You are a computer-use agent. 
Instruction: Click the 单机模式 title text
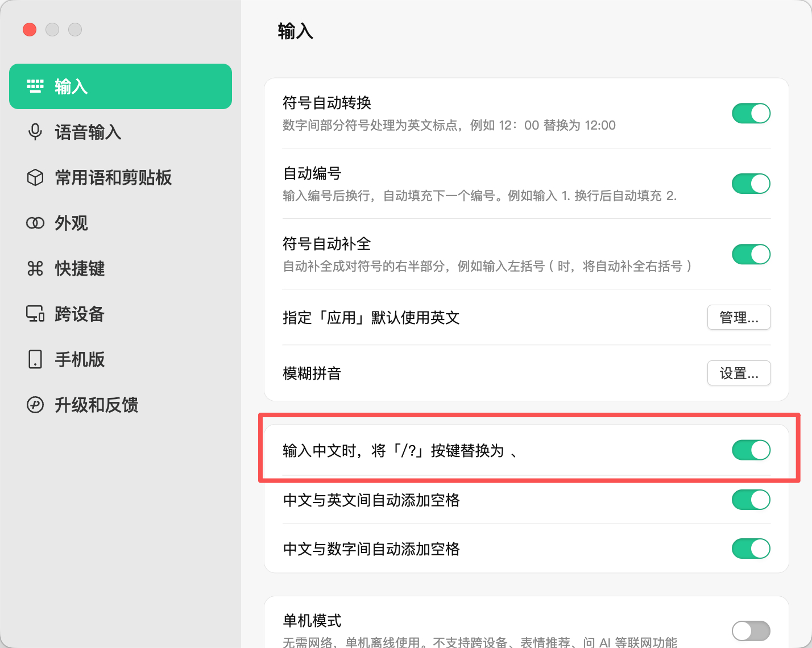pyautogui.click(x=312, y=620)
